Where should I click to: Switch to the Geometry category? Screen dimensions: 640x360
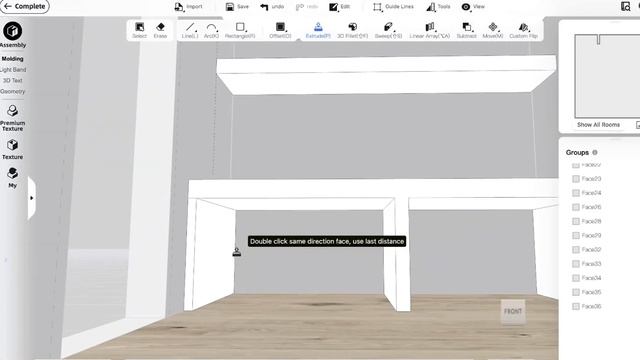click(13, 91)
